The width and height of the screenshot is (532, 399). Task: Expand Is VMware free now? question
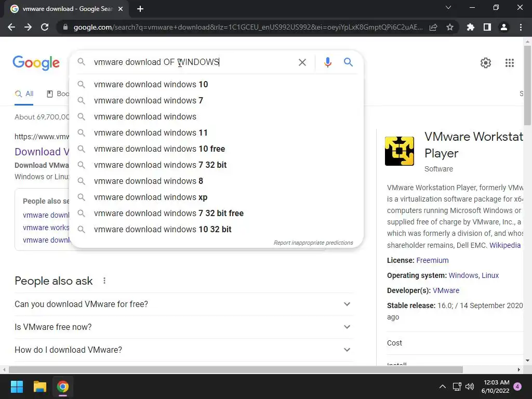pos(183,327)
